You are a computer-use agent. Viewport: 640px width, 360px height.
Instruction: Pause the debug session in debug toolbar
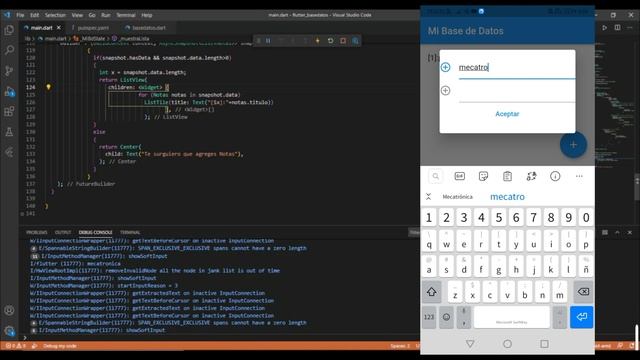pos(268,41)
